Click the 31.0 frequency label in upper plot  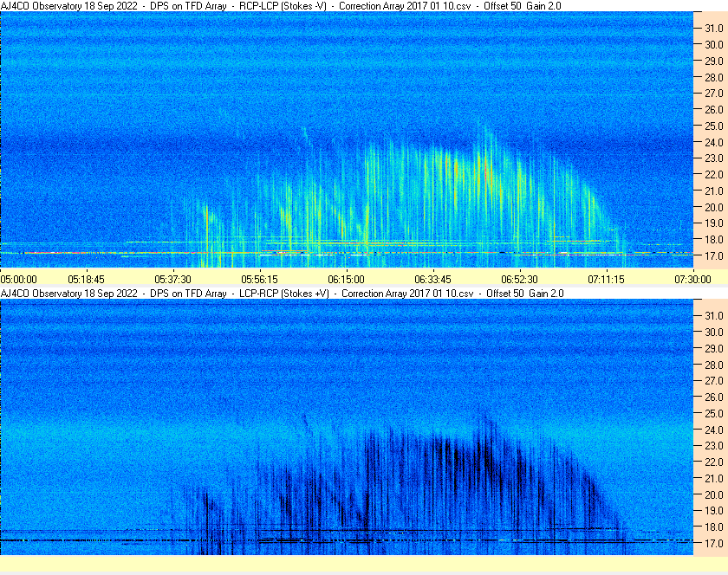click(713, 28)
